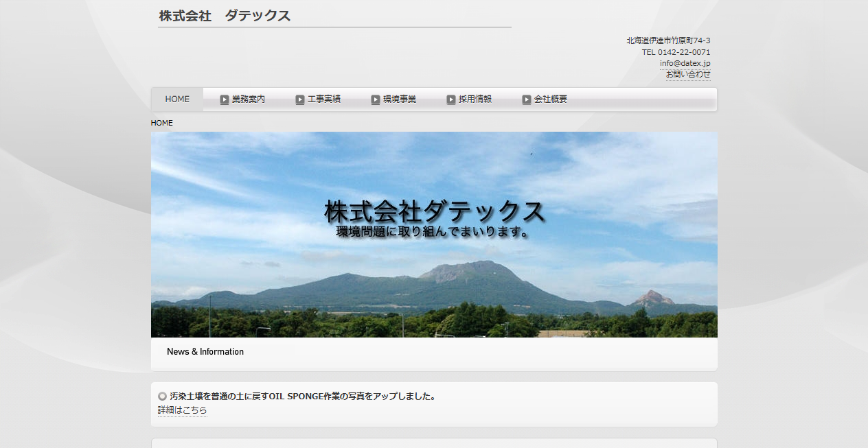Click the HOME breadcrumb link
The height and width of the screenshot is (448, 868).
(162, 123)
